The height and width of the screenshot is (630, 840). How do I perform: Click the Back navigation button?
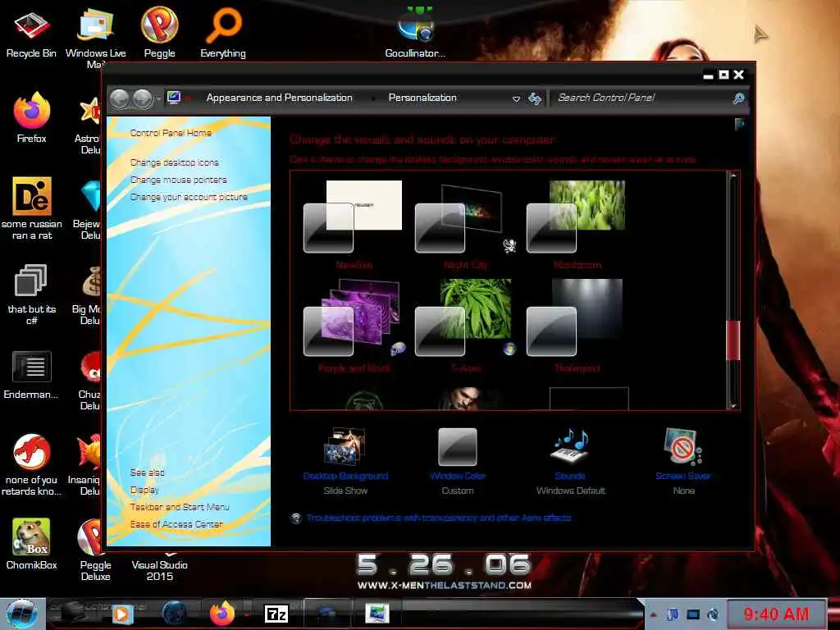point(120,98)
